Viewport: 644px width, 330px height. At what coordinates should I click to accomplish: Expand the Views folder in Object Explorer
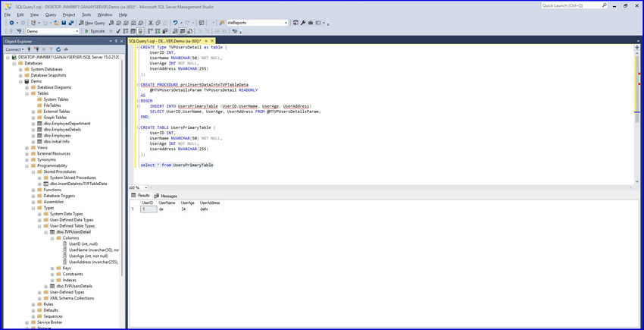point(27,147)
